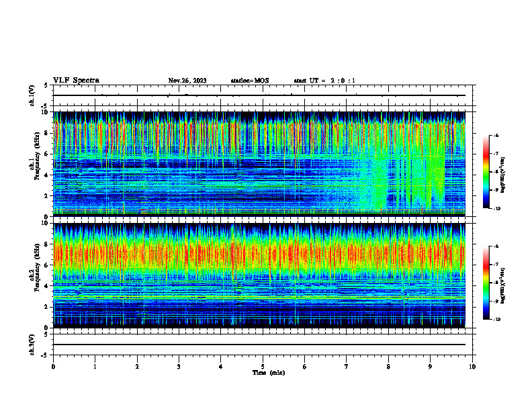The image size is (532, 411).
Task: Click the ch.2 spectrogram color bar
Action: (486, 283)
